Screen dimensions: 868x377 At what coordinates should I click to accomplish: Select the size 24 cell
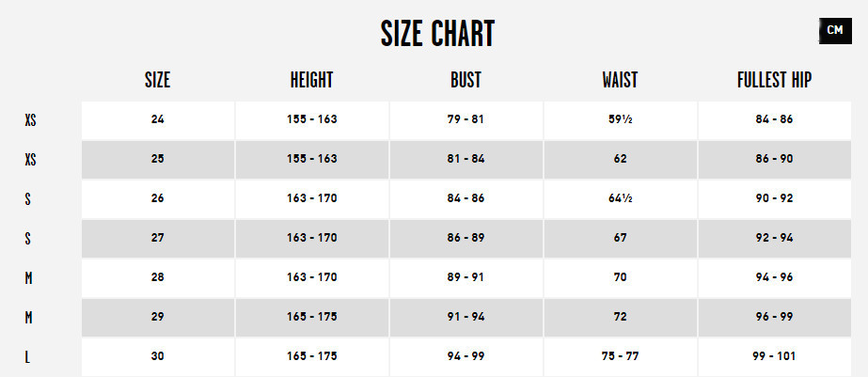(157, 119)
